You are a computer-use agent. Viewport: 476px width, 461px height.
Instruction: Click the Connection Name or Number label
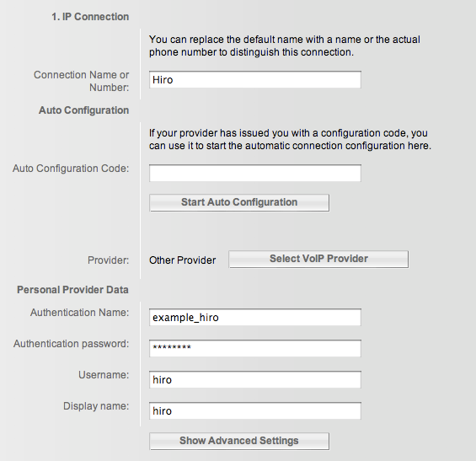tap(82, 81)
